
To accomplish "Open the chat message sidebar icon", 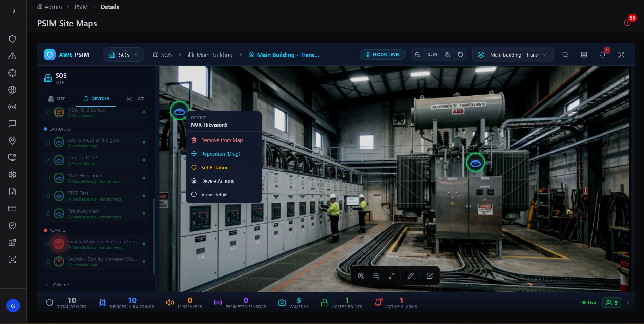I will (13, 124).
